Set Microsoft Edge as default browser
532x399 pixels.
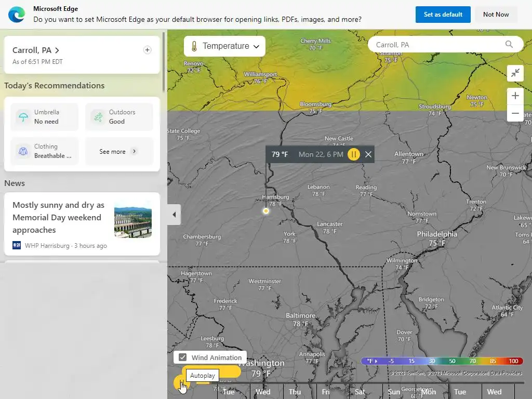pyautogui.click(x=443, y=14)
